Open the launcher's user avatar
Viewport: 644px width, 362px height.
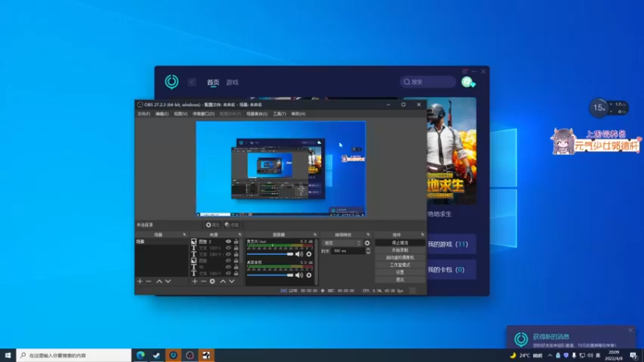pyautogui.click(x=468, y=82)
